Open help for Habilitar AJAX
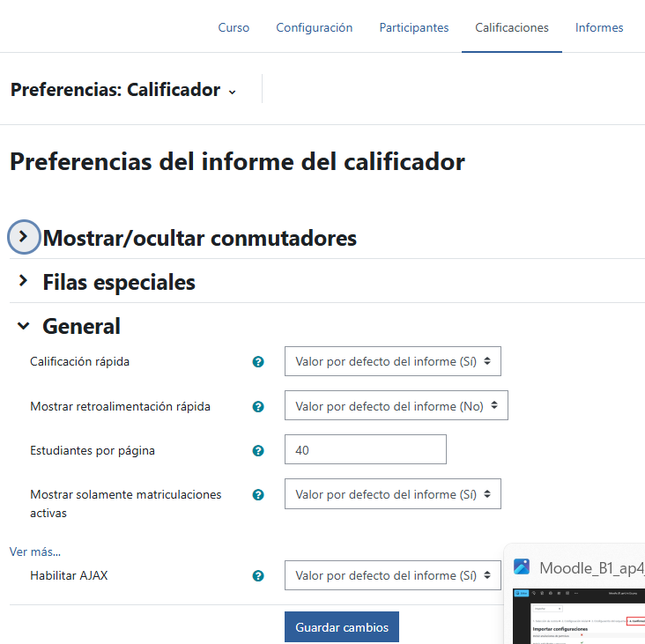This screenshot has width=645, height=644. click(258, 576)
